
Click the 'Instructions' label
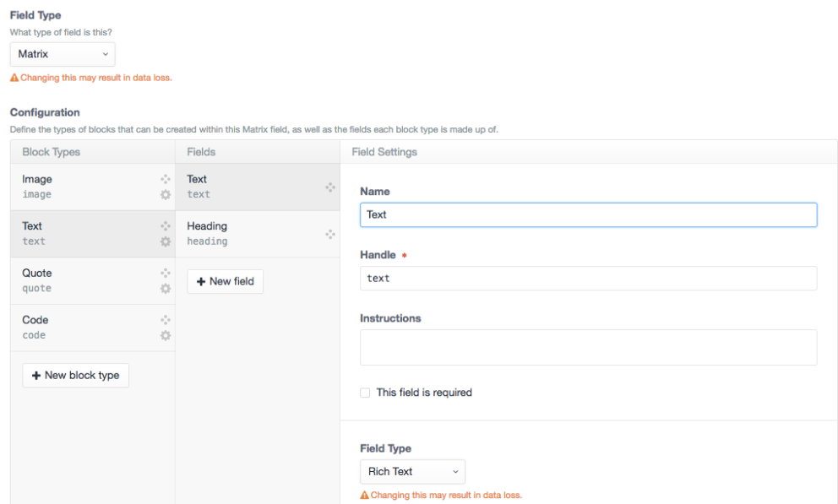(390, 319)
